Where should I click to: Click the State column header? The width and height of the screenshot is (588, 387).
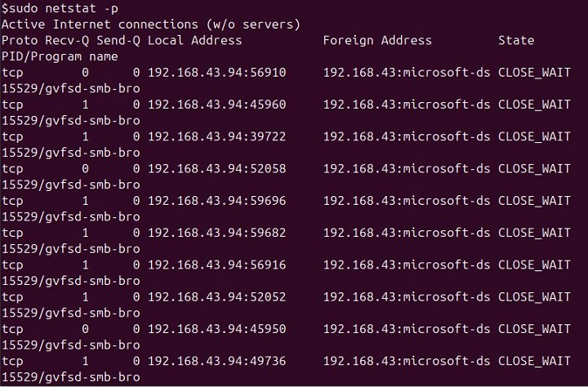[x=516, y=40]
